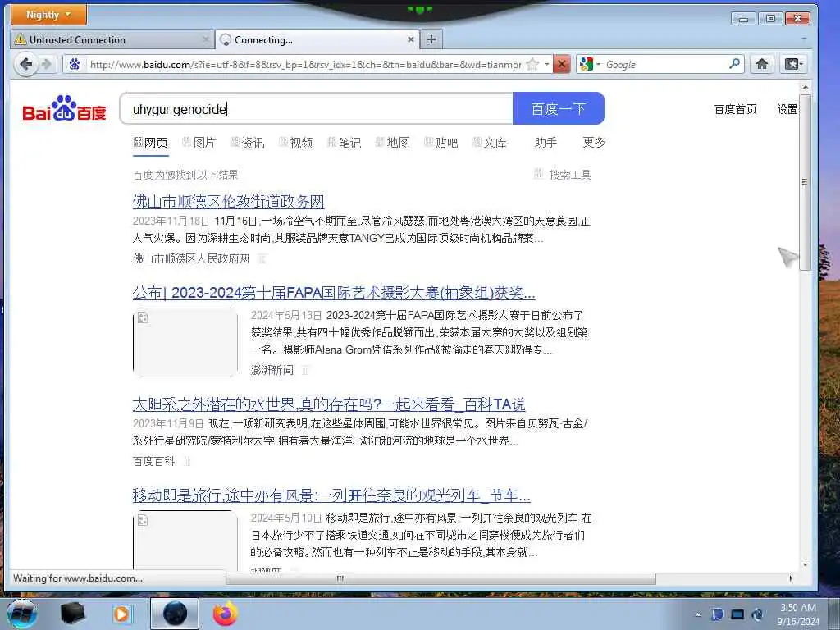Bookmark this page with star icon
Viewport: 840px width, 630px height.
click(x=532, y=64)
